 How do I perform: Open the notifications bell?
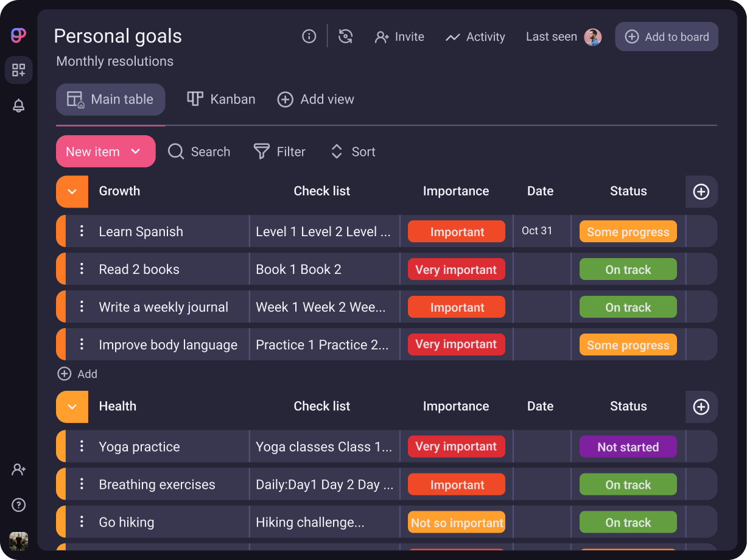19,105
